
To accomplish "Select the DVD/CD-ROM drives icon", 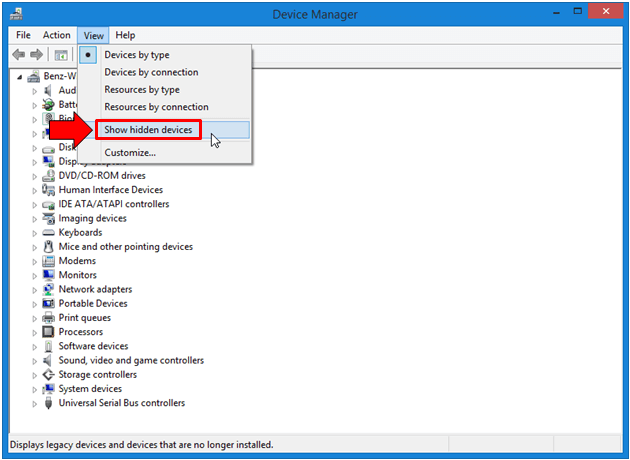I will pyautogui.click(x=49, y=176).
